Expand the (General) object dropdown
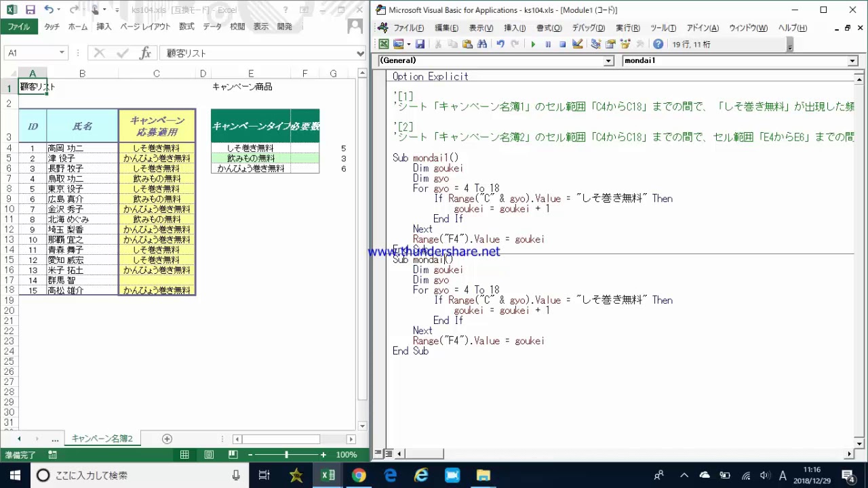868x488 pixels. click(x=608, y=61)
